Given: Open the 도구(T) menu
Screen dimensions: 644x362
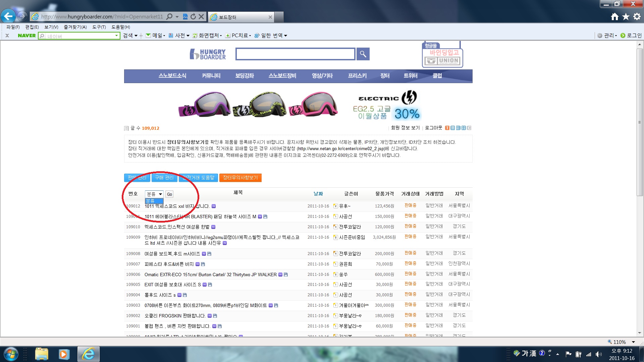Looking at the screenshot, I should coord(99,27).
